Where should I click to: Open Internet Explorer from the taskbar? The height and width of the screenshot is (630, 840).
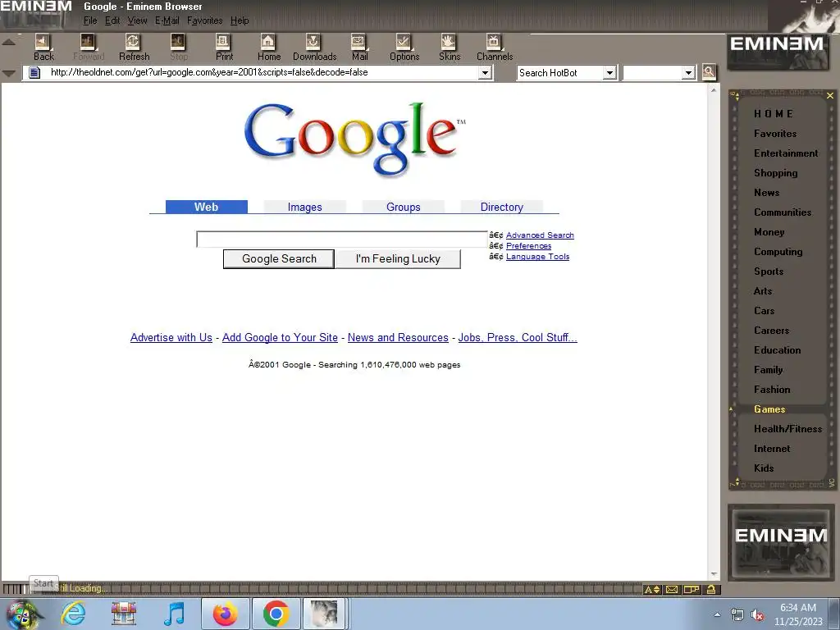(x=73, y=614)
